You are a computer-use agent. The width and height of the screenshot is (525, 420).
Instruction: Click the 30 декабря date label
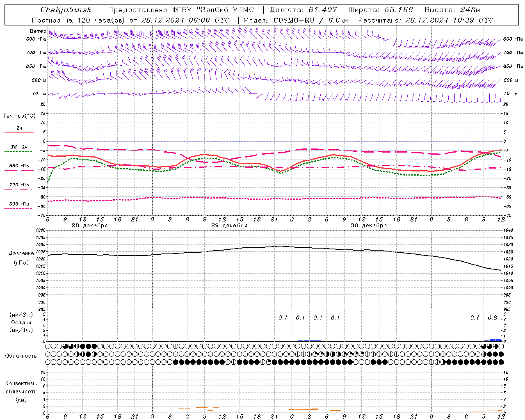click(369, 226)
